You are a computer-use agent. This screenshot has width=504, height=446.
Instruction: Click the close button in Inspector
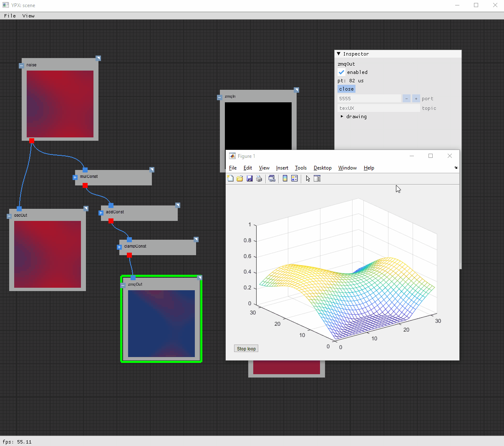pyautogui.click(x=346, y=89)
